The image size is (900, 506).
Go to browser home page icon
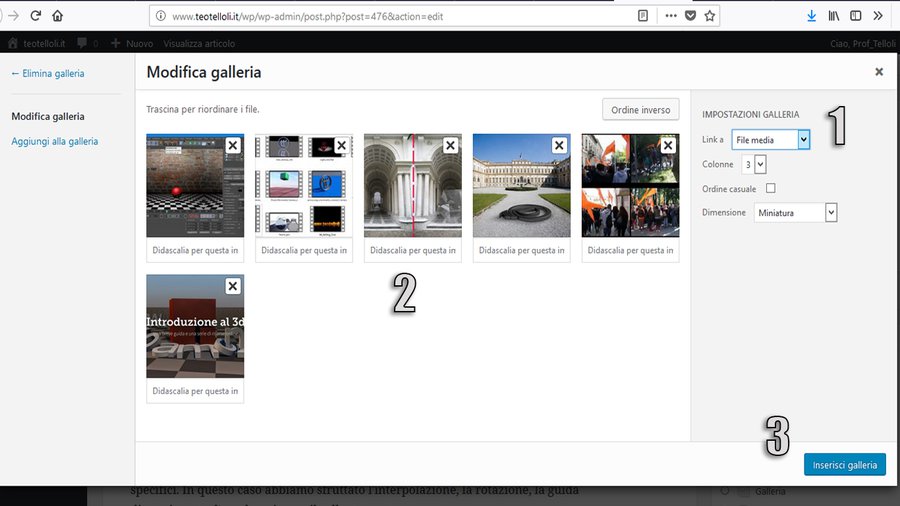[57, 16]
